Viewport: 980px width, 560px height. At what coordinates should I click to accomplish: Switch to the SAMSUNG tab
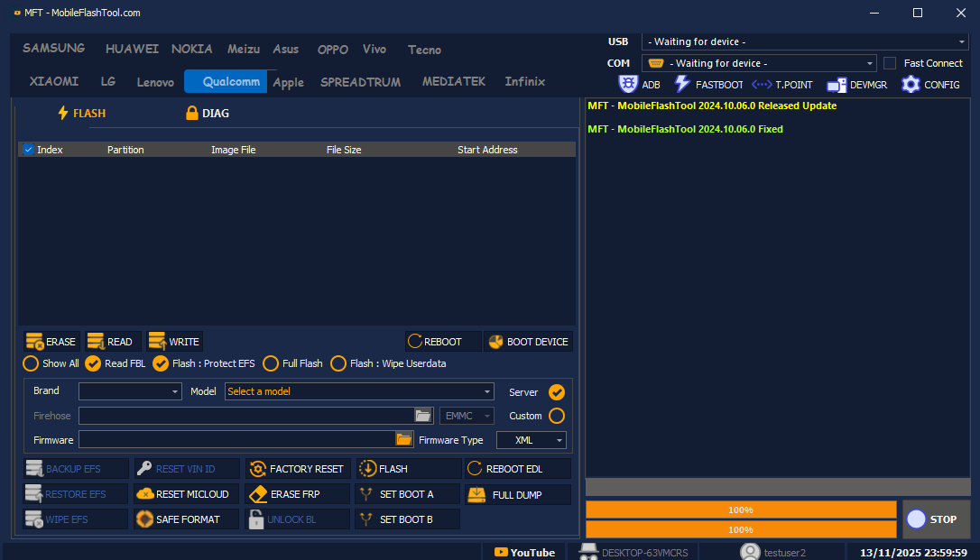pyautogui.click(x=54, y=49)
